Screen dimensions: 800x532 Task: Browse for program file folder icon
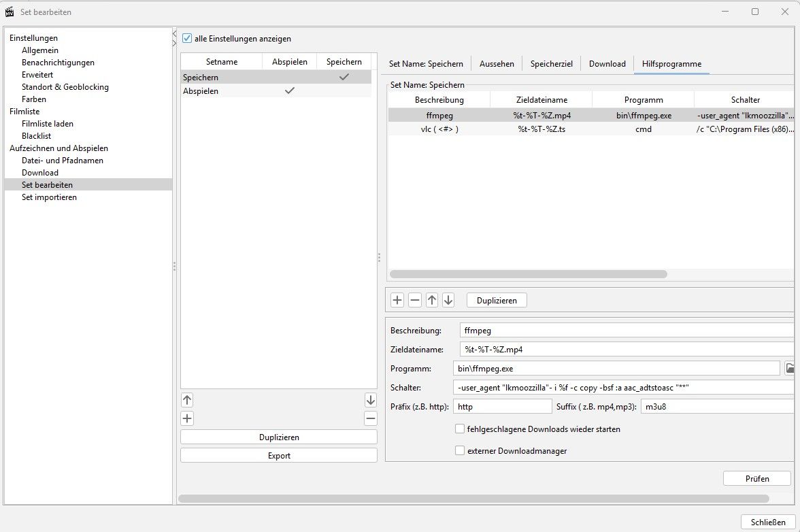[790, 368]
